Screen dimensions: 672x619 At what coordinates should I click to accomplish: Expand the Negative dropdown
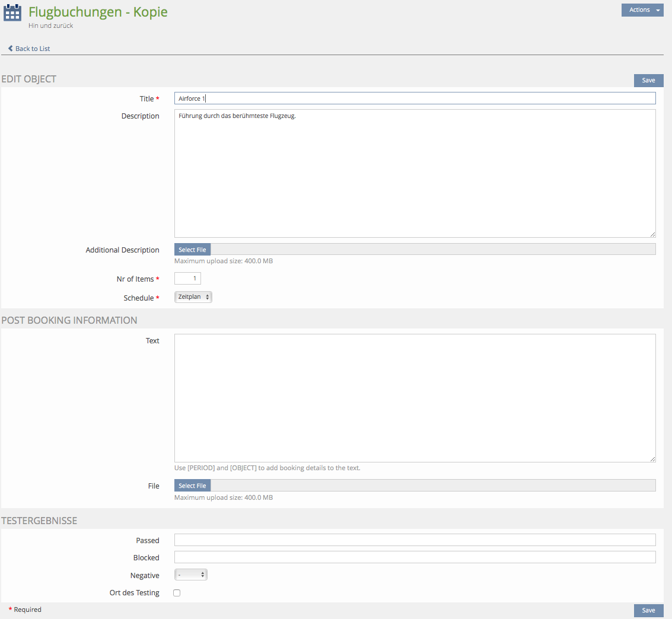[190, 575]
